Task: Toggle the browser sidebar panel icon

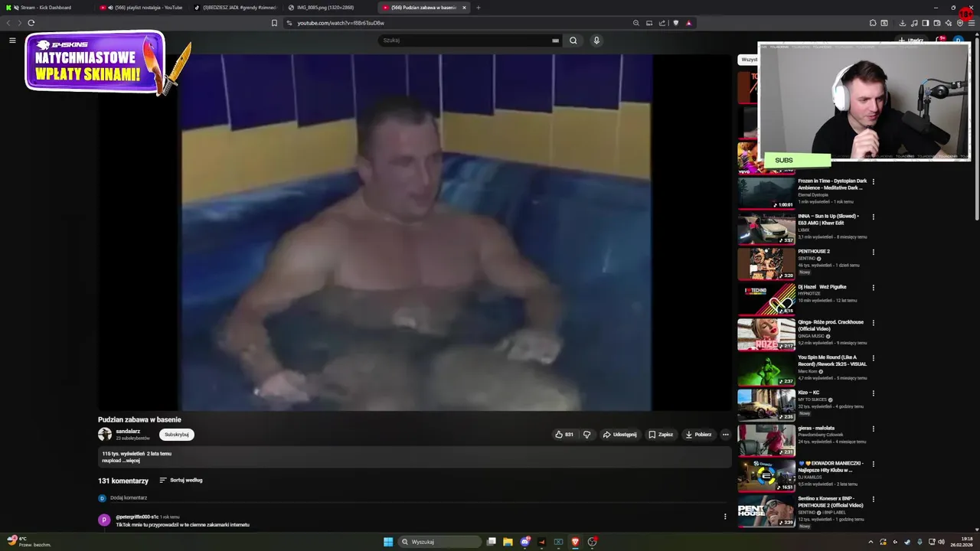Action: [x=926, y=23]
